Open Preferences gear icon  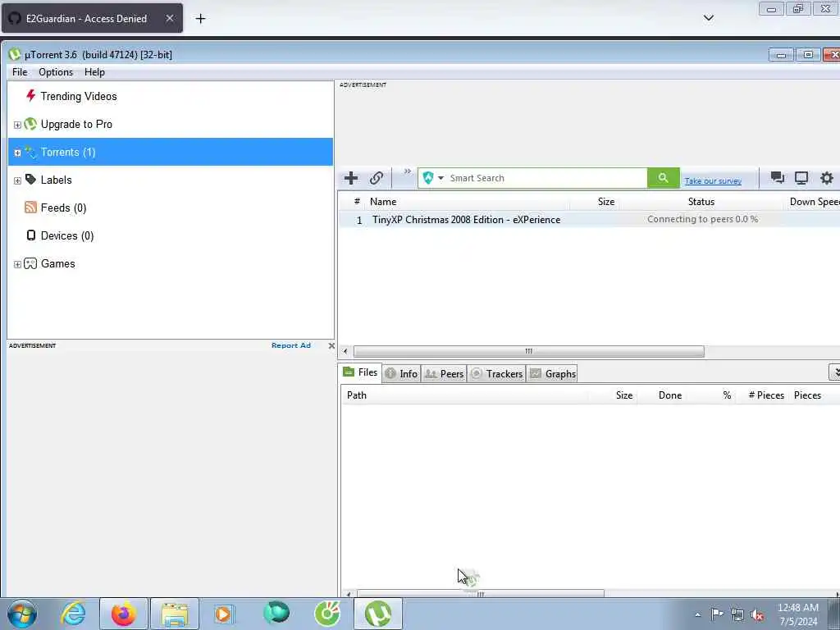827,178
